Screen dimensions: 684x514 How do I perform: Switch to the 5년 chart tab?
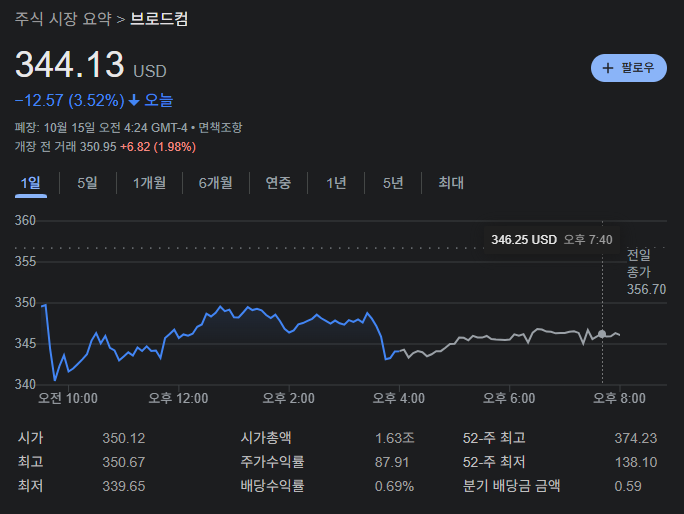point(393,183)
